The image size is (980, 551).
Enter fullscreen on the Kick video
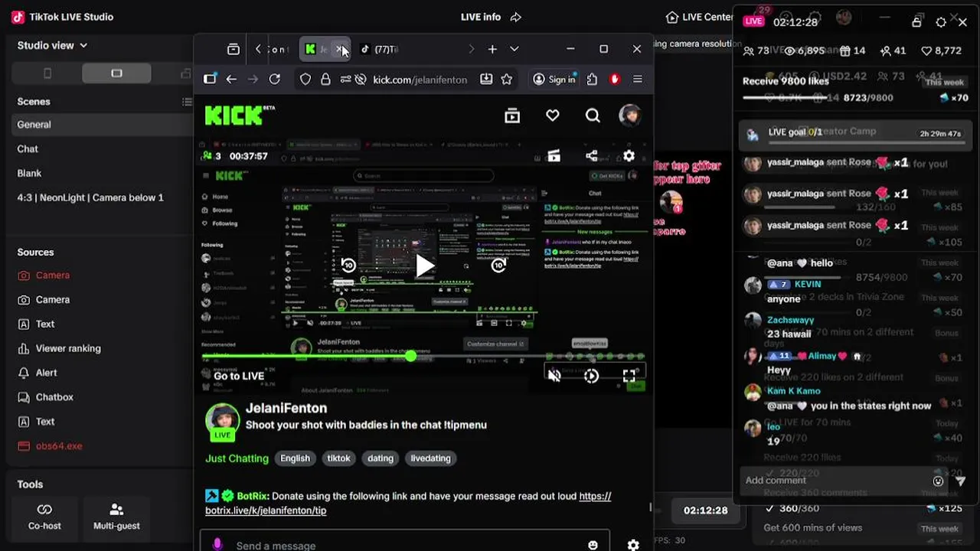(629, 376)
